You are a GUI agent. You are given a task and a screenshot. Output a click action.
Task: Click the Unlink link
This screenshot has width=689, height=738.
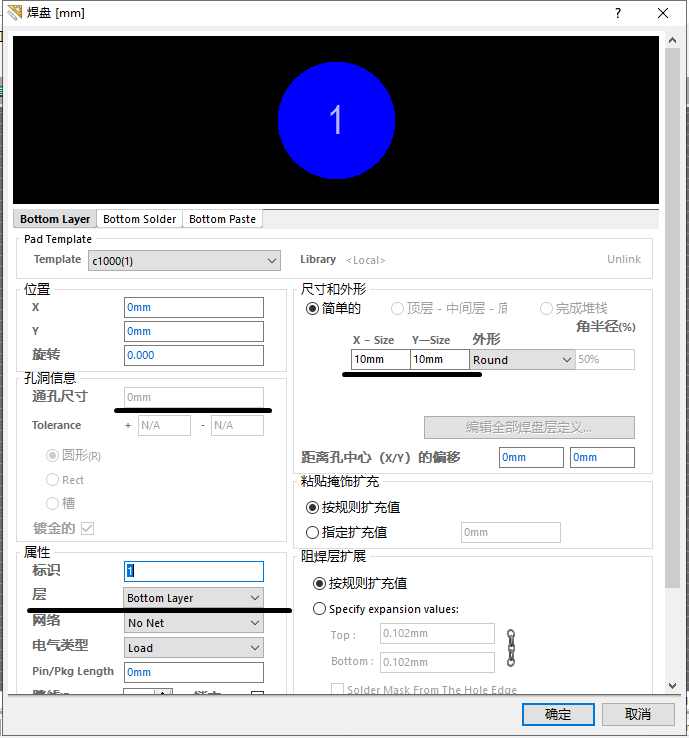pos(624,259)
